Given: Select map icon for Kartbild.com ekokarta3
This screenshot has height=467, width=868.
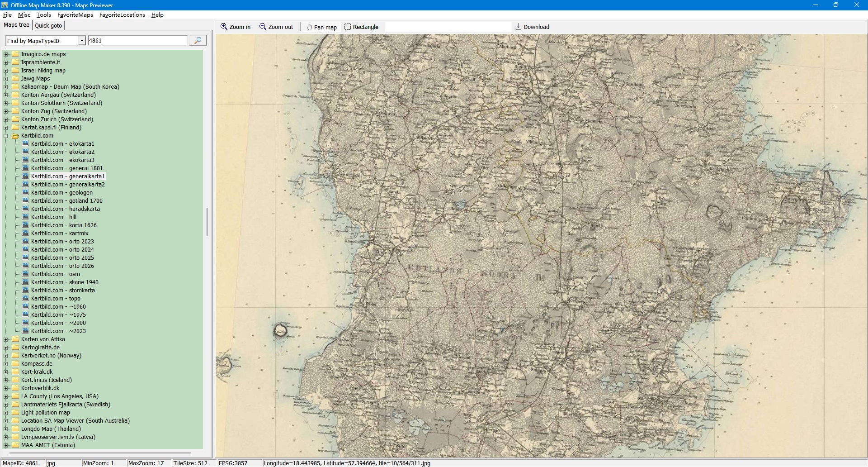Looking at the screenshot, I should tap(25, 160).
